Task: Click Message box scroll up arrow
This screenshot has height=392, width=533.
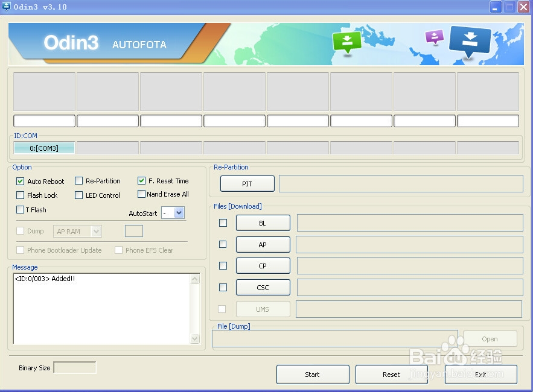Action: tap(195, 279)
